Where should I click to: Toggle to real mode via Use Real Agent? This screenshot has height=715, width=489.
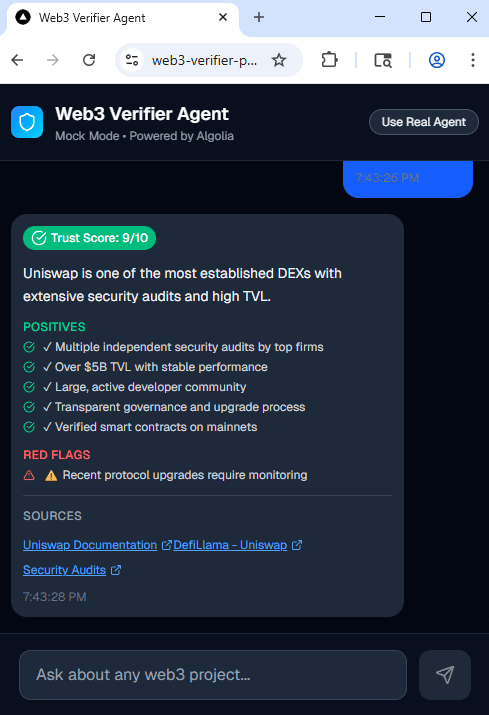click(423, 122)
